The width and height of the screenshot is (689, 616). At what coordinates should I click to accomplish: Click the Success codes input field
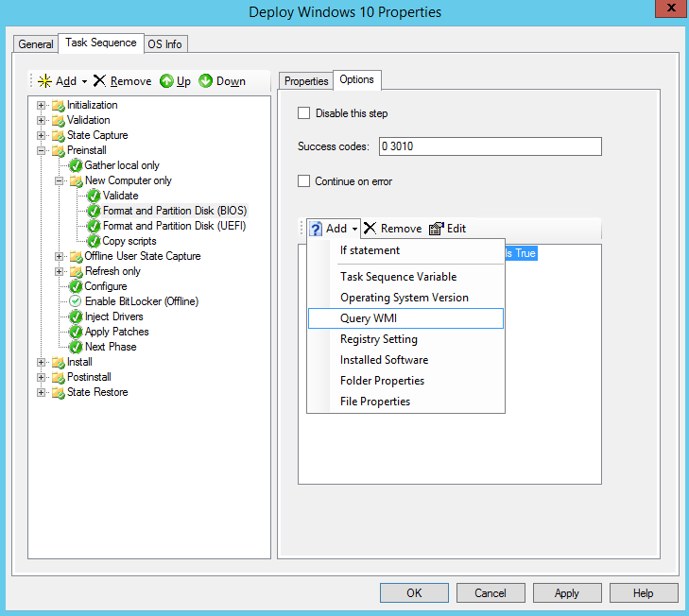491,146
